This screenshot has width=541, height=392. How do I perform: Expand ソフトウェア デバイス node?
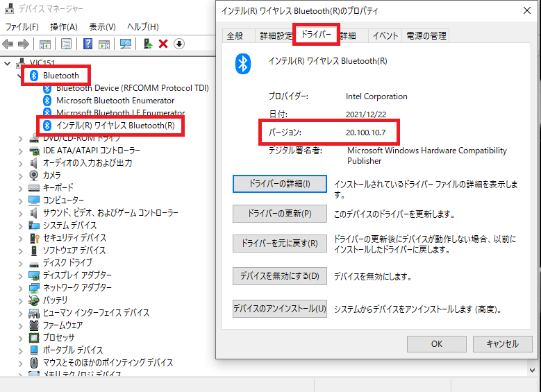click(20, 250)
